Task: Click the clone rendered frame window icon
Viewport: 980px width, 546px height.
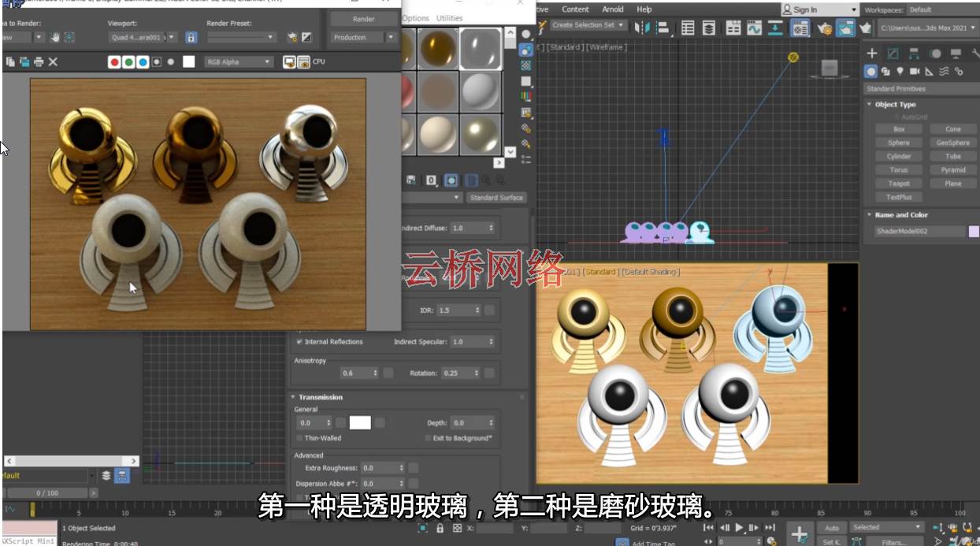Action: click(x=24, y=61)
